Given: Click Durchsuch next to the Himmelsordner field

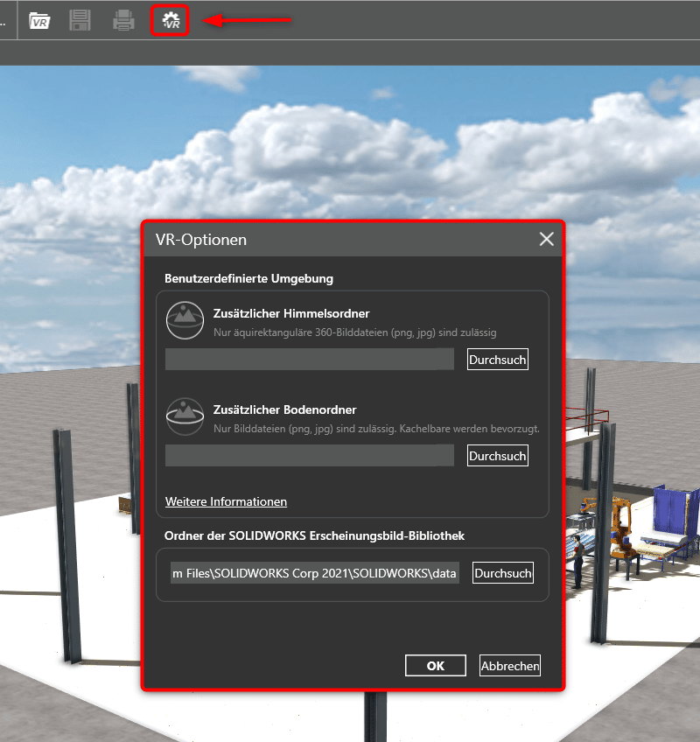Looking at the screenshot, I should [x=497, y=359].
